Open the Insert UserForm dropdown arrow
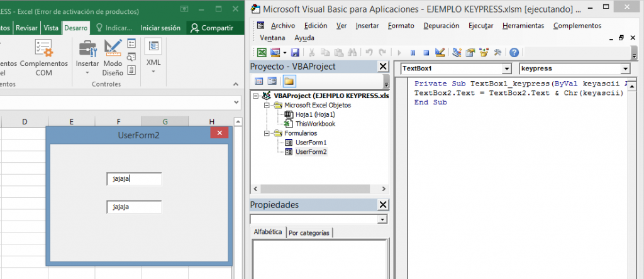 (x=284, y=53)
